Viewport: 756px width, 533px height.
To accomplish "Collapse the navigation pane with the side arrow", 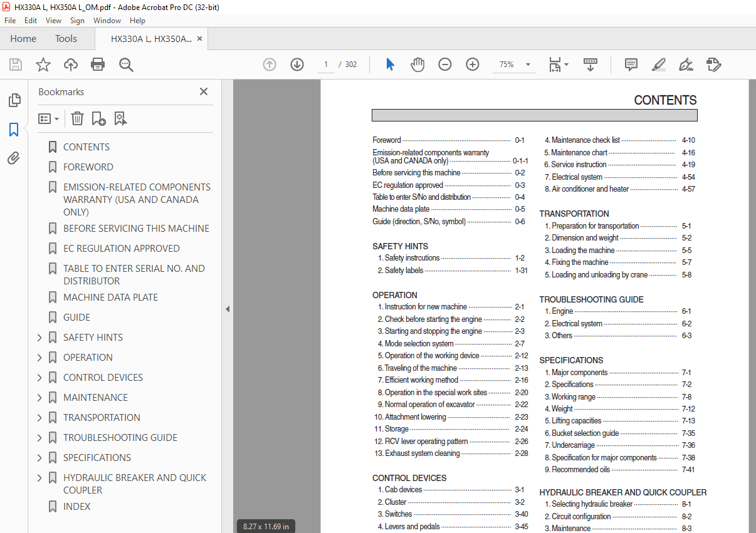I will (x=228, y=309).
